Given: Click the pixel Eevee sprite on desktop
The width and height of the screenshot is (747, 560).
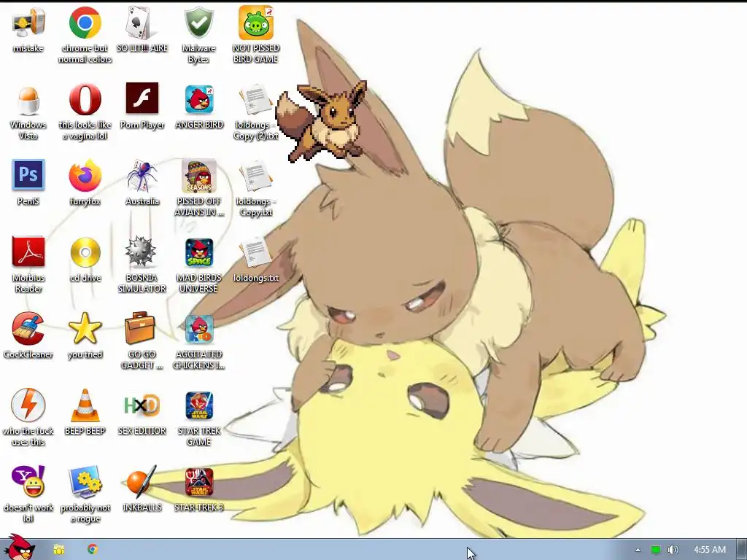Looking at the screenshot, I should (322, 122).
